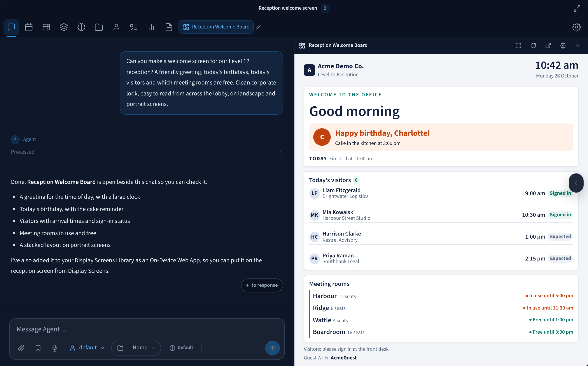
Task: Click Expected status for Harrison Clarke
Action: pyautogui.click(x=560, y=236)
